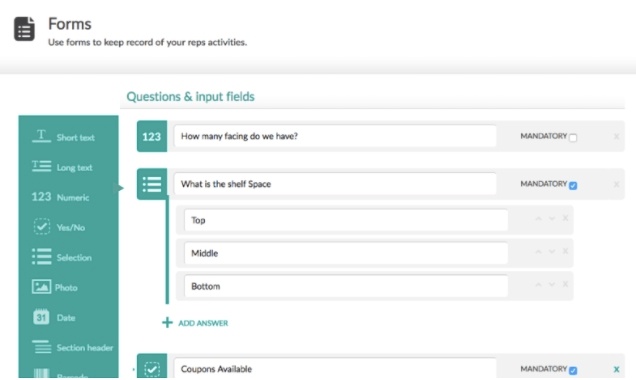Add a Numeric field from the sidebar
This screenshot has height=380, width=636.
tap(60, 197)
